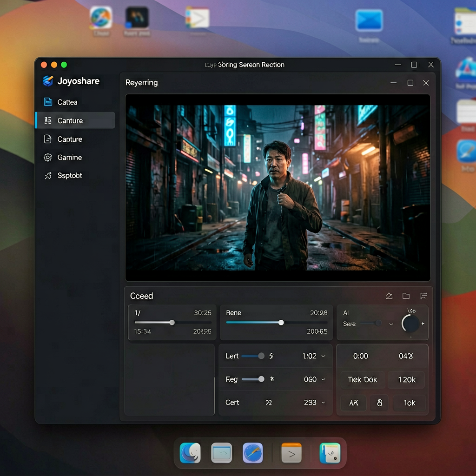This screenshot has width=476, height=476.
Task: Open Safari compass icon in the dock
Action: [252, 453]
